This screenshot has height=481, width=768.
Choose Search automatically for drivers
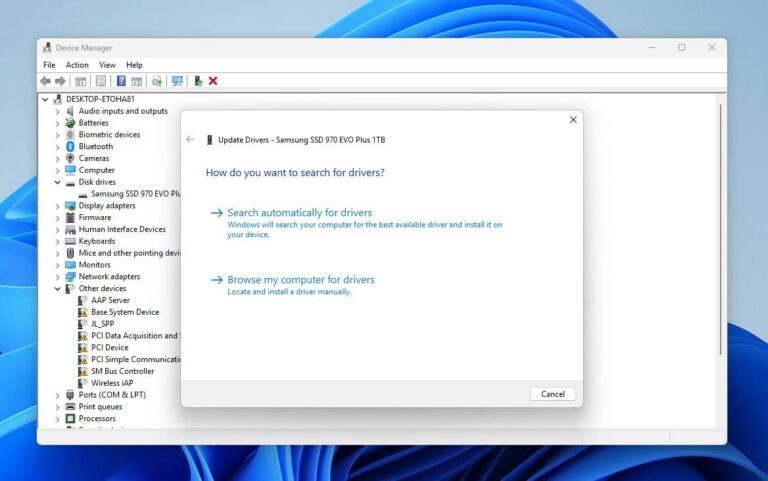[299, 213]
